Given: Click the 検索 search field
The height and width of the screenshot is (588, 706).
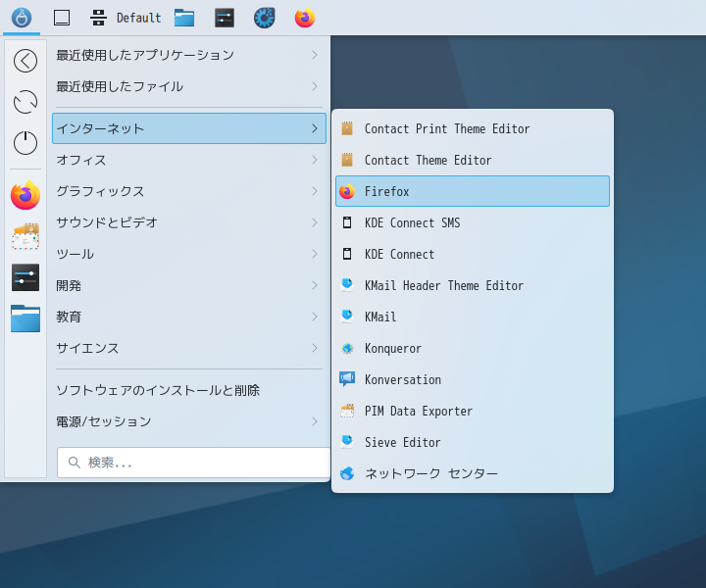Looking at the screenshot, I should click(x=193, y=463).
